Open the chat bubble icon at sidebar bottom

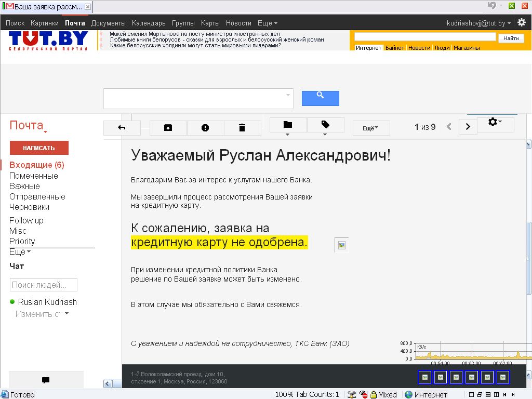click(x=46, y=380)
